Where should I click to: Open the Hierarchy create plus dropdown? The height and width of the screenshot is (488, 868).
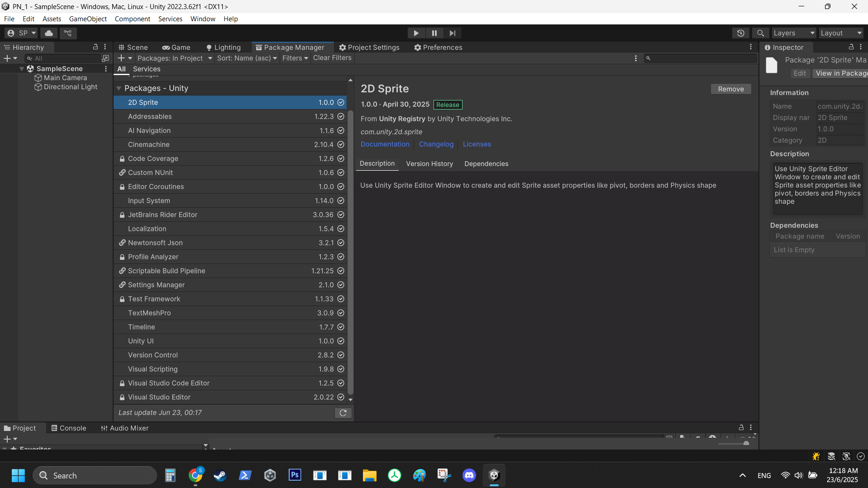click(x=10, y=58)
